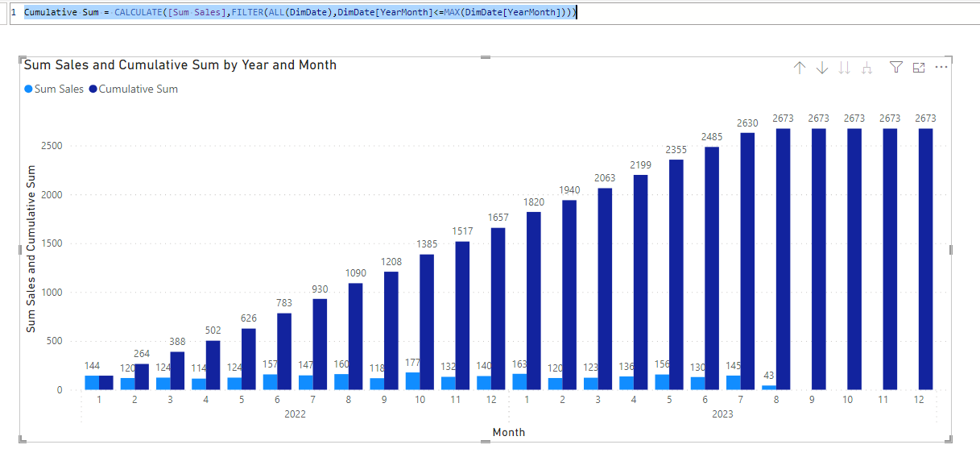Click the Sum Sales legend color dot
The height and width of the screenshot is (453, 980).
(29, 89)
